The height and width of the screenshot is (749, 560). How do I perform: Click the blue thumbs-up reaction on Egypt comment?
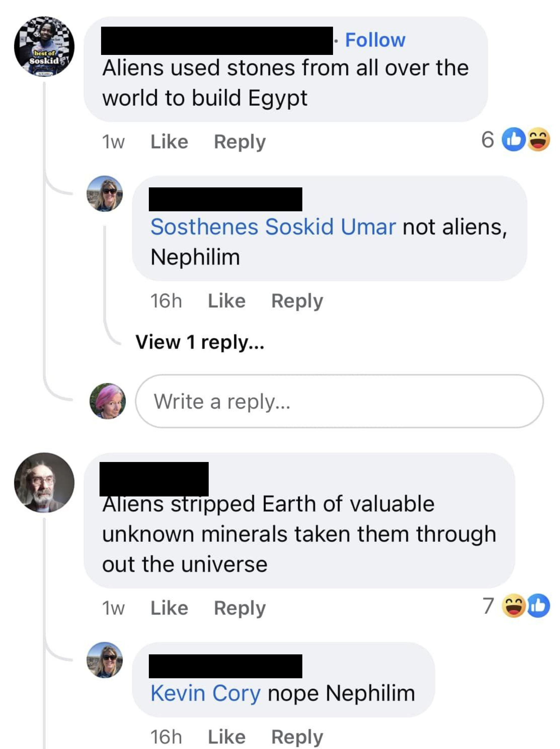point(513,140)
